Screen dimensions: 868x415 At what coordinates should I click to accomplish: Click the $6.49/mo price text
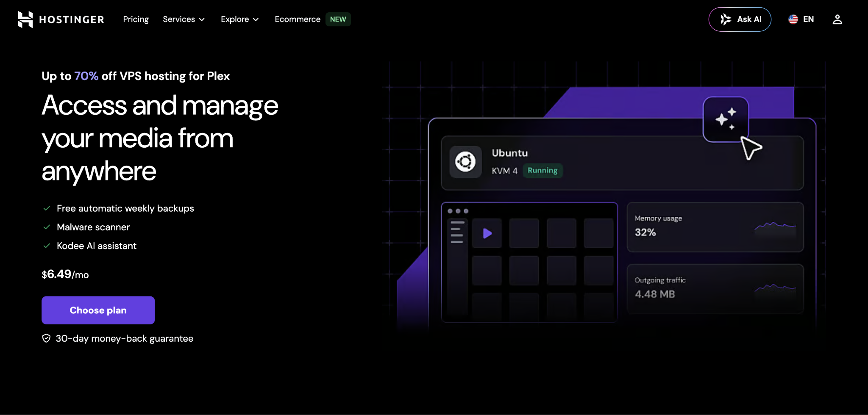point(65,274)
